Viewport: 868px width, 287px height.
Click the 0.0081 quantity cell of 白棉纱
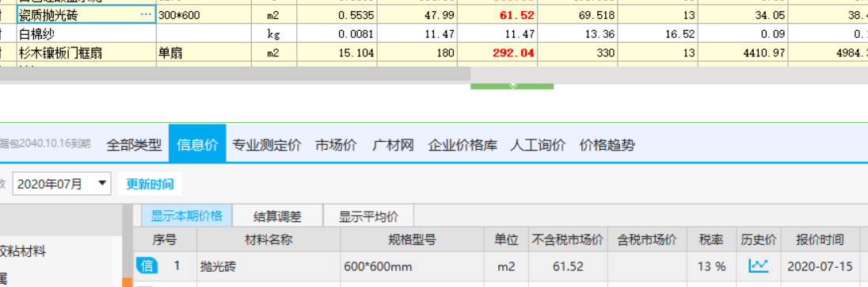[337, 34]
